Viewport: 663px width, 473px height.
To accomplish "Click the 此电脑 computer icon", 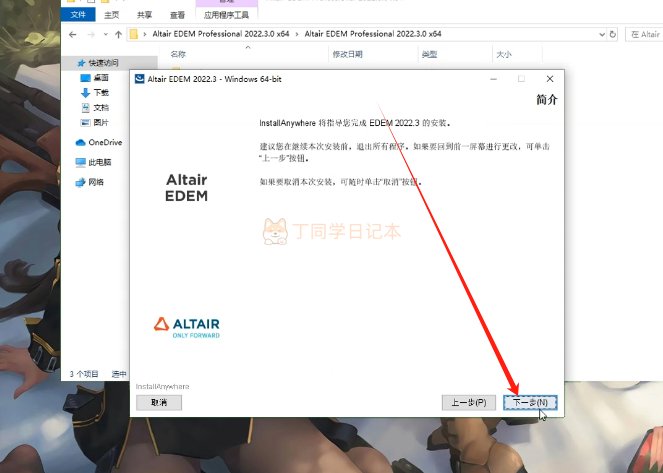I will 80,162.
